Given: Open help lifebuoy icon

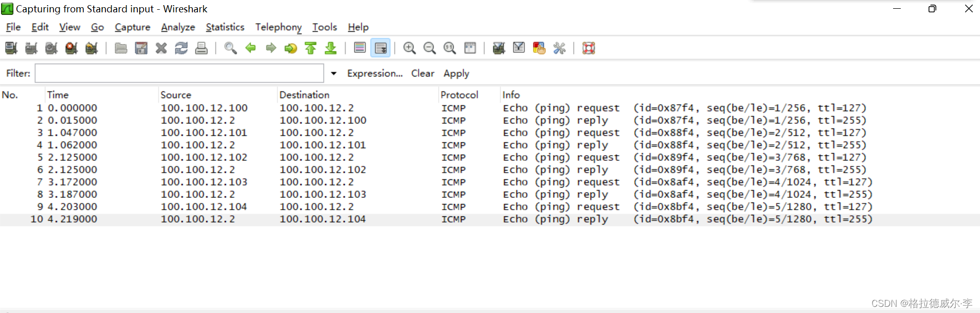Looking at the screenshot, I should click(x=589, y=48).
